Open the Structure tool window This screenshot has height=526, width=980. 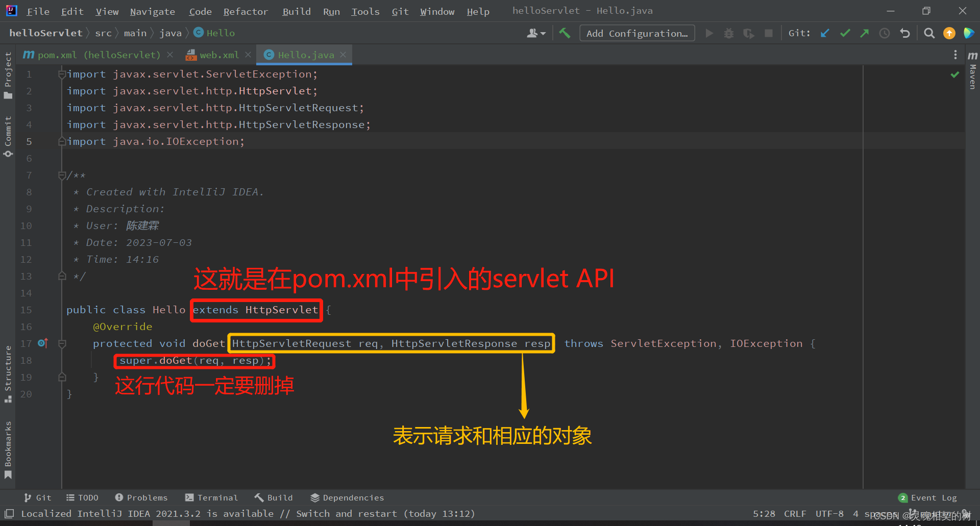[x=8, y=373]
